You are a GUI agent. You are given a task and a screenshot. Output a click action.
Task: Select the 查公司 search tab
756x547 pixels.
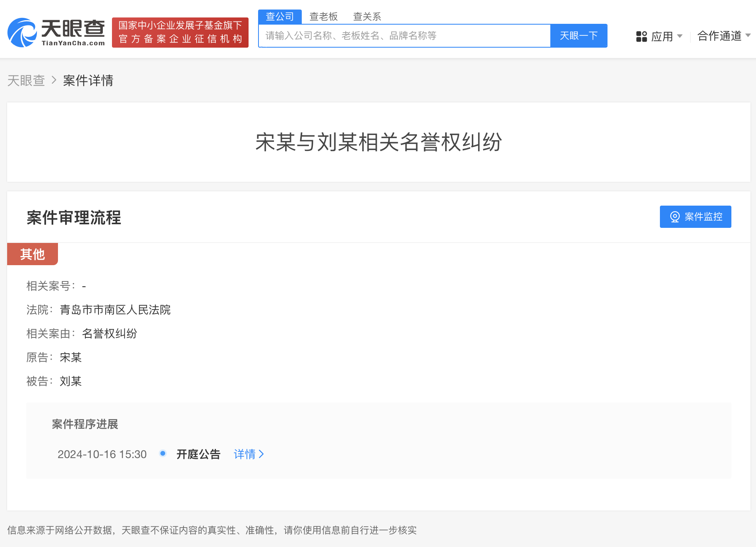pyautogui.click(x=280, y=17)
